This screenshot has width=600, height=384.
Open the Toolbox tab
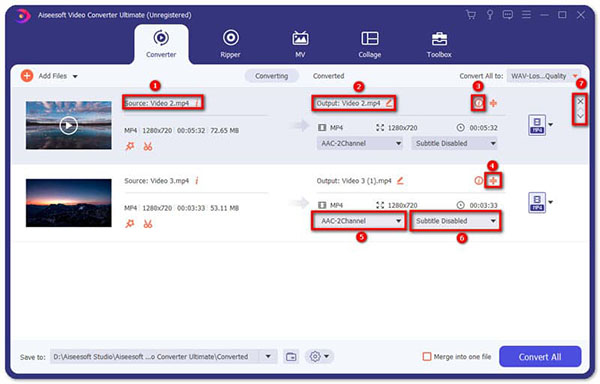439,44
